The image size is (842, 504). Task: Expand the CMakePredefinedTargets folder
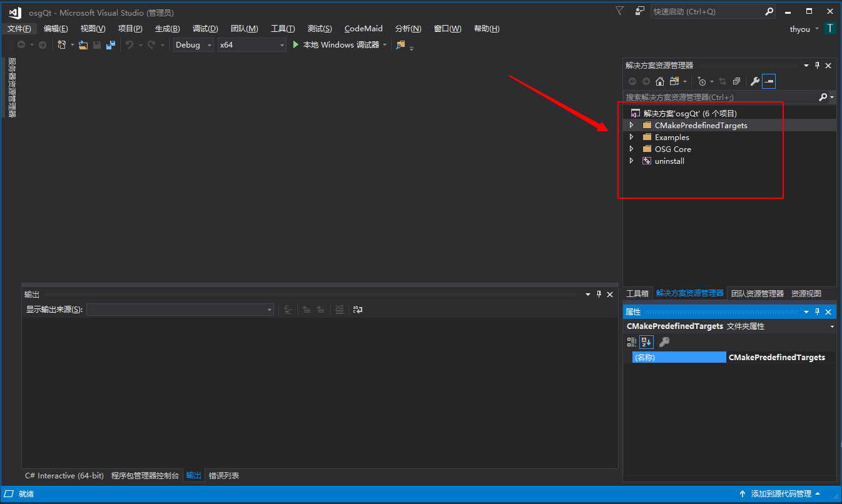tap(631, 125)
